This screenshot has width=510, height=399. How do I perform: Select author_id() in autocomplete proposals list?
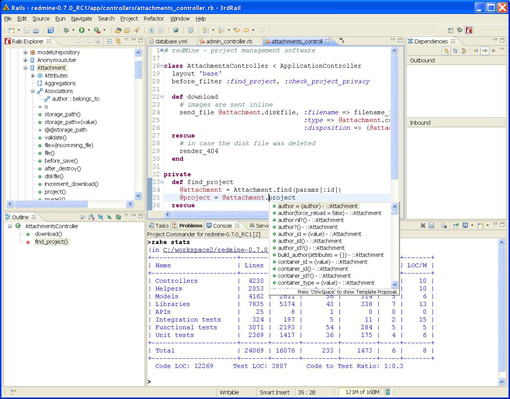point(309,241)
